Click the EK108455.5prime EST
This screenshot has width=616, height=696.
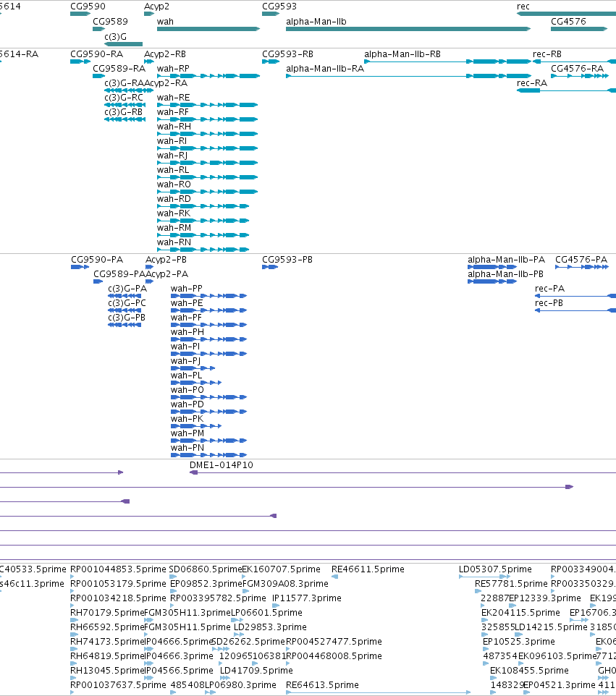[x=494, y=678]
